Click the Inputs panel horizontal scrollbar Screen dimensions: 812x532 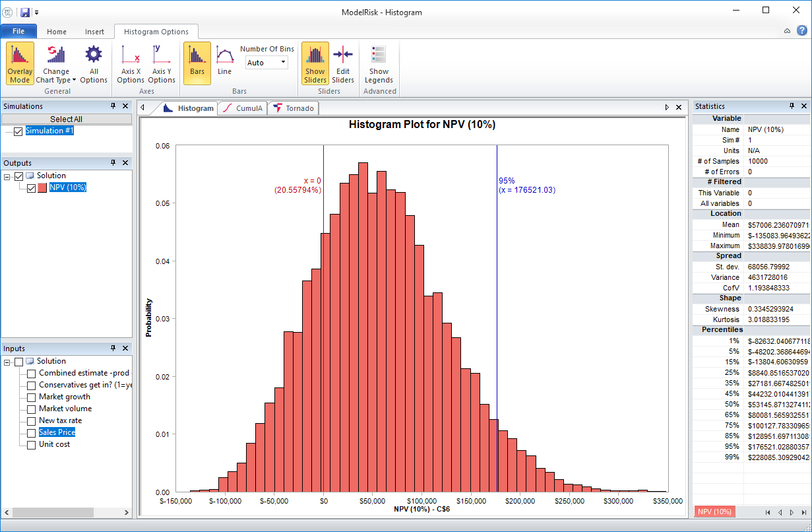click(x=53, y=512)
